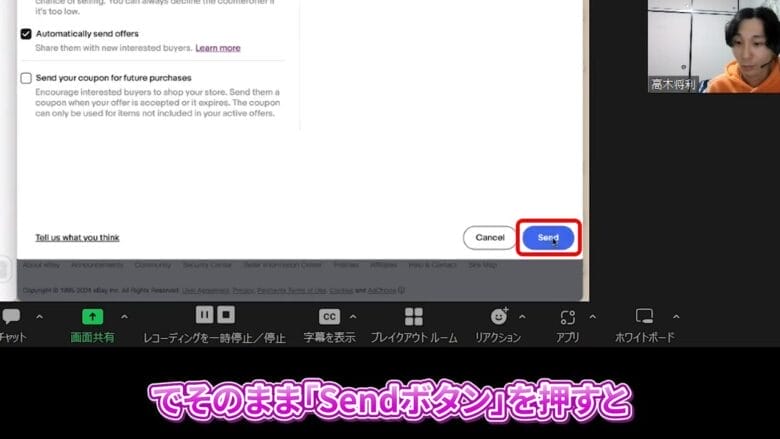
Task: Expand the chat options chevron
Action: pyautogui.click(x=39, y=317)
